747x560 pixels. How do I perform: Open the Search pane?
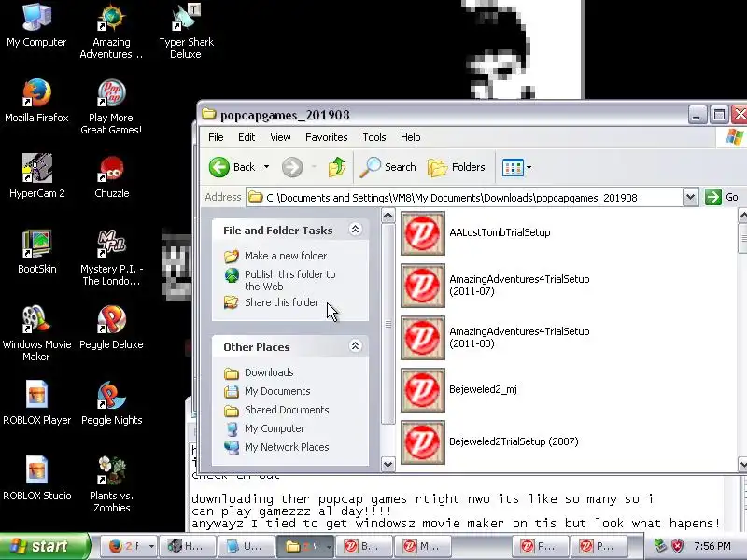point(388,167)
